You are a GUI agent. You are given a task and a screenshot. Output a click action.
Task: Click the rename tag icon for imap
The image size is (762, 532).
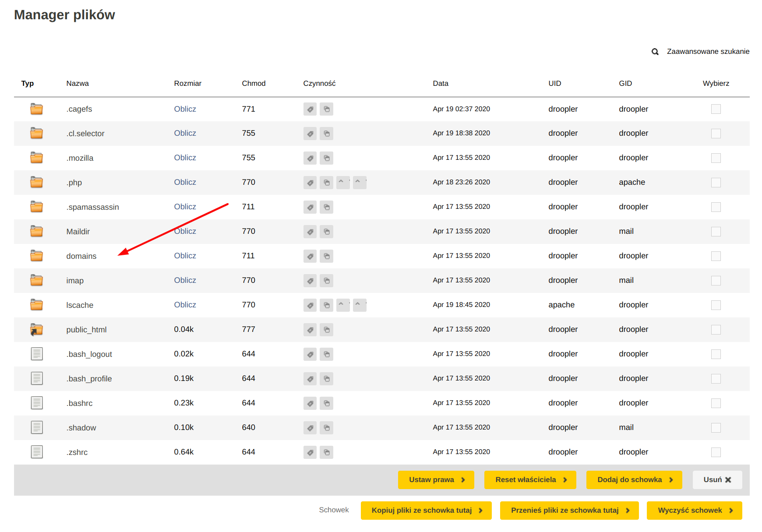(x=310, y=281)
